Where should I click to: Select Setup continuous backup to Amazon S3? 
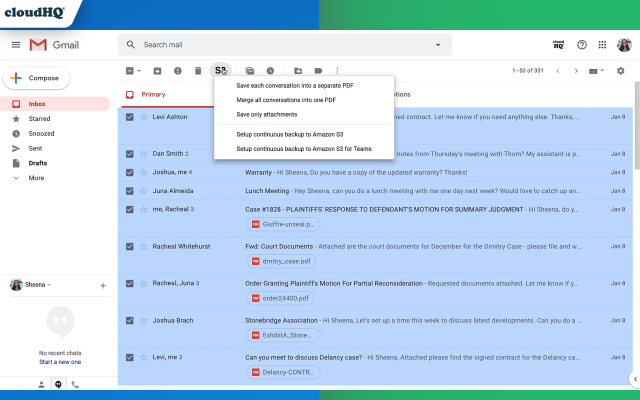[x=289, y=134]
